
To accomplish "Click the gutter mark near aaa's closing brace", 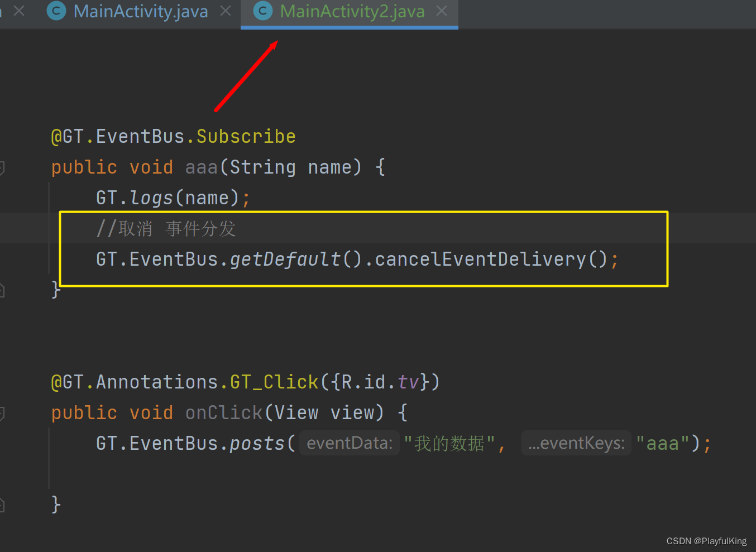I will pos(2,289).
